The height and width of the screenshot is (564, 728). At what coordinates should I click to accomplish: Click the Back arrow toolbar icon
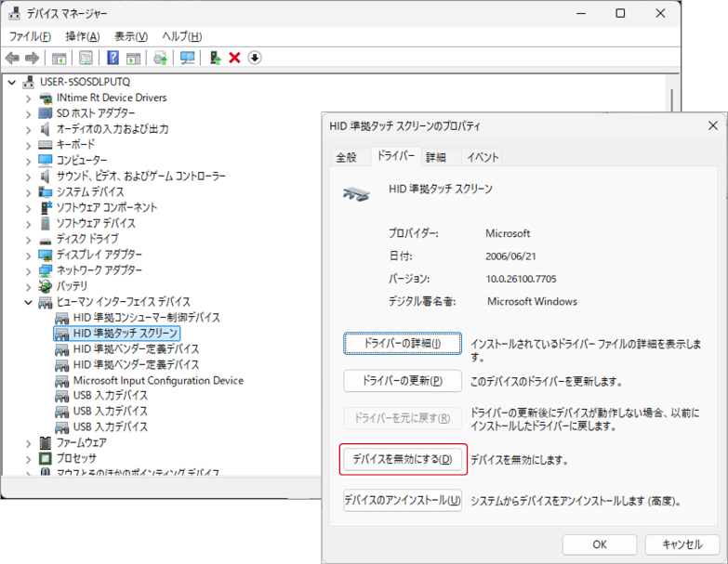click(12, 58)
